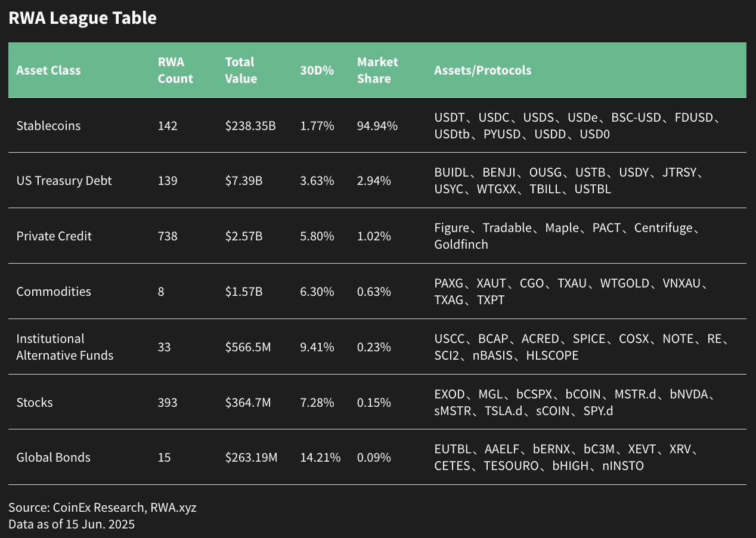Click the Commodities count '8'
The image size is (756, 538).
point(161,292)
